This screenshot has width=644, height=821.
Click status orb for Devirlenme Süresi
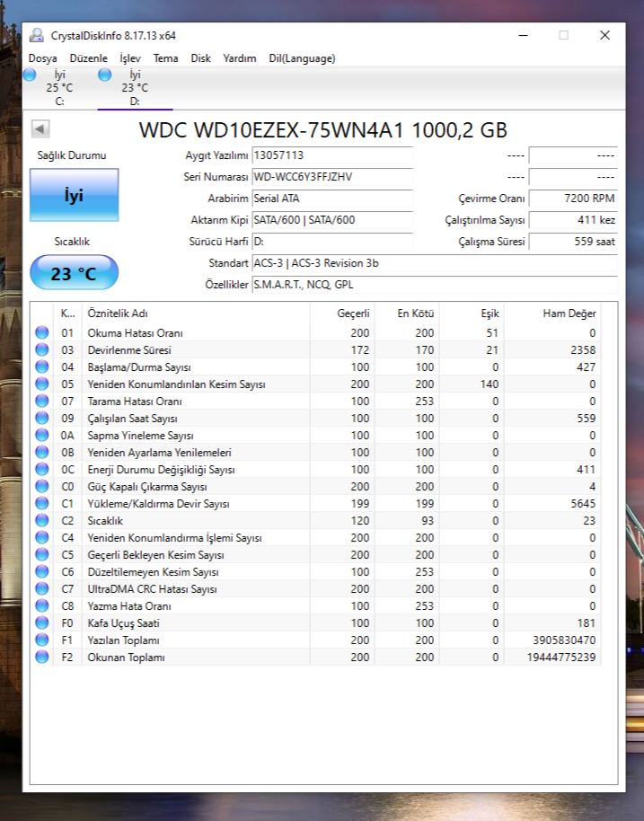click(42, 349)
